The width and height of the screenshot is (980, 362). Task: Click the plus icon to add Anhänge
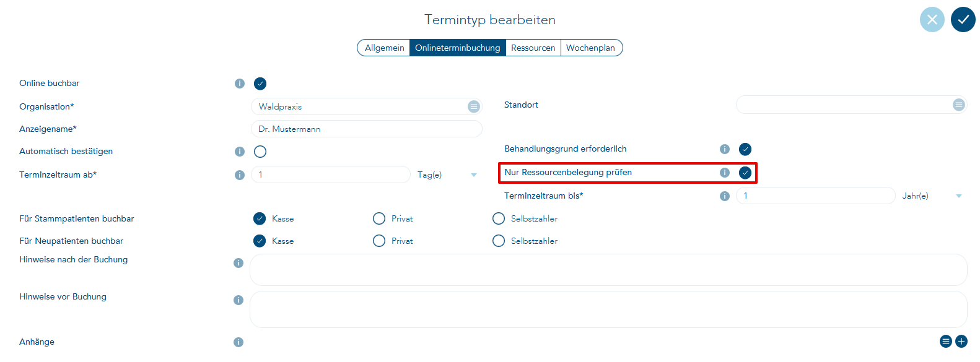961,341
